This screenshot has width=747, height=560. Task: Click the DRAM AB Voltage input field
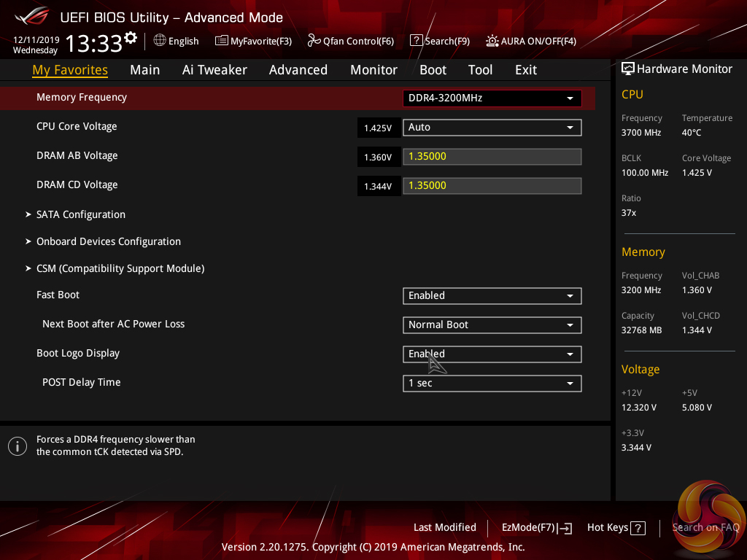[x=492, y=156]
